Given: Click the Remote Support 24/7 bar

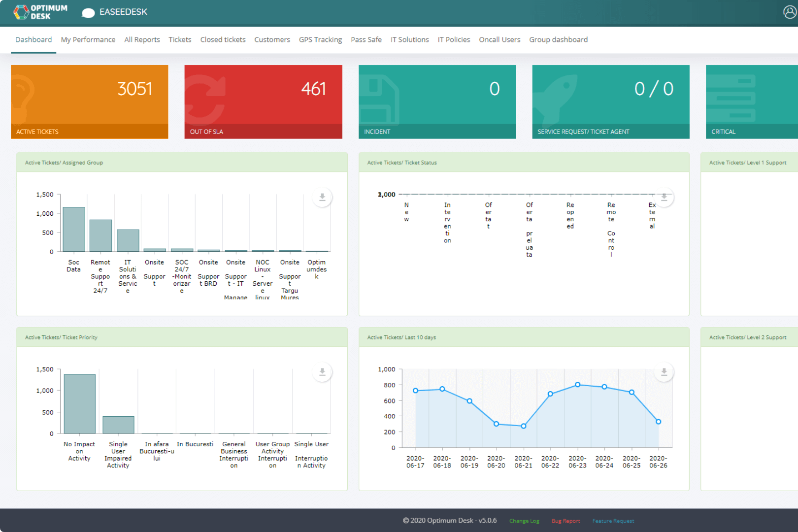Looking at the screenshot, I should [100, 235].
